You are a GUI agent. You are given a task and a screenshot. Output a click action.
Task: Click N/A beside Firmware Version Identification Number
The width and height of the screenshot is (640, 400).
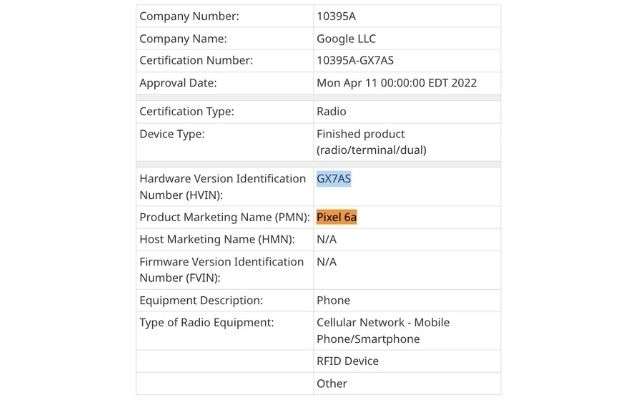[326, 261]
